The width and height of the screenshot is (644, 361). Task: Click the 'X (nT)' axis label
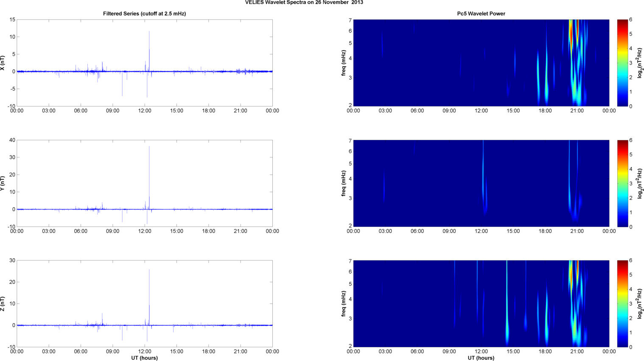point(3,63)
